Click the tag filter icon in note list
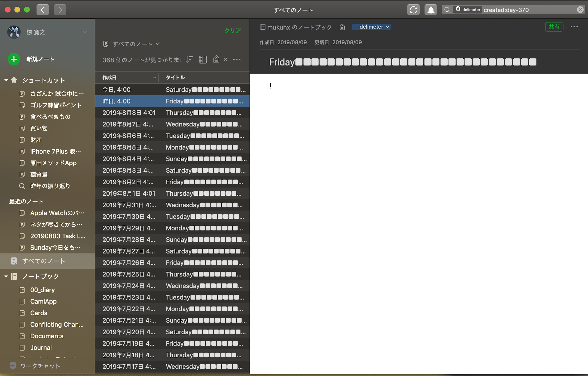The image size is (588, 376). [216, 59]
